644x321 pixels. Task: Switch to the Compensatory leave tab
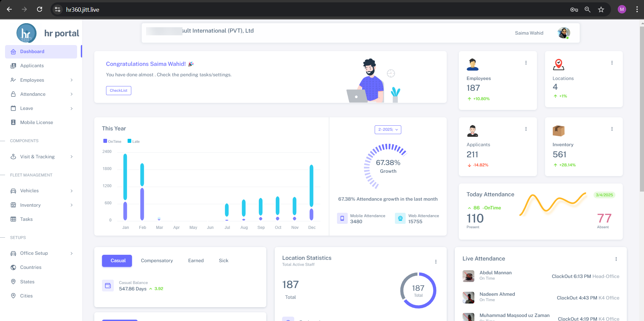point(157,260)
